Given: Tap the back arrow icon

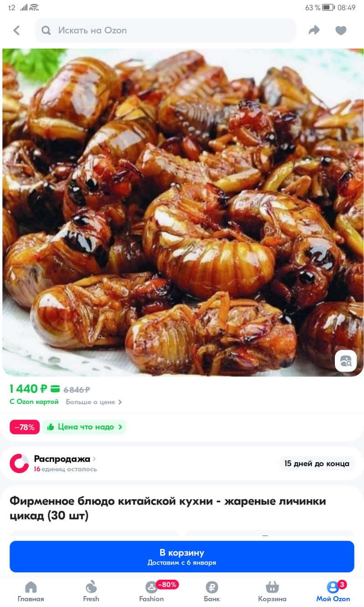Looking at the screenshot, I should click(x=17, y=31).
